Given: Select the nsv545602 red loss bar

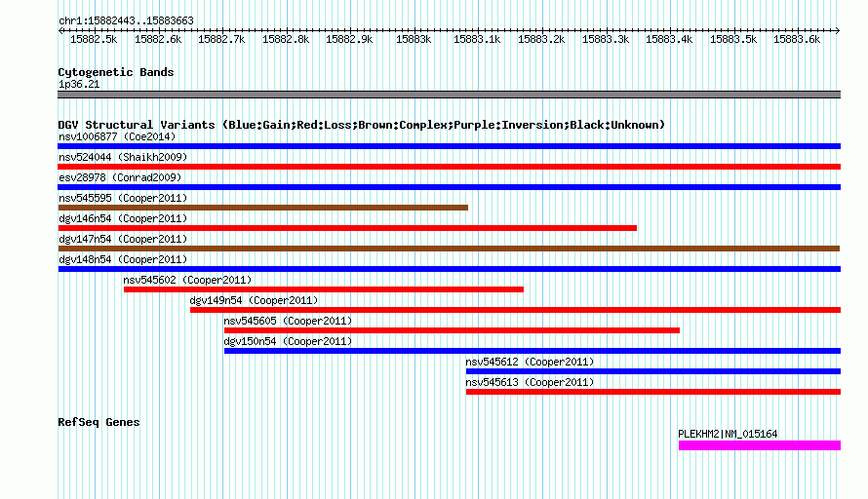Looking at the screenshot, I should coord(323,289).
